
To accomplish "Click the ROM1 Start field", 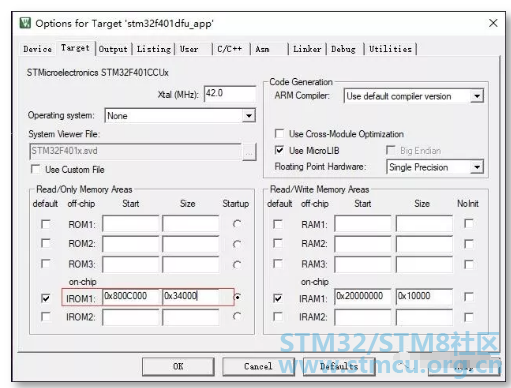I will 131,224.
